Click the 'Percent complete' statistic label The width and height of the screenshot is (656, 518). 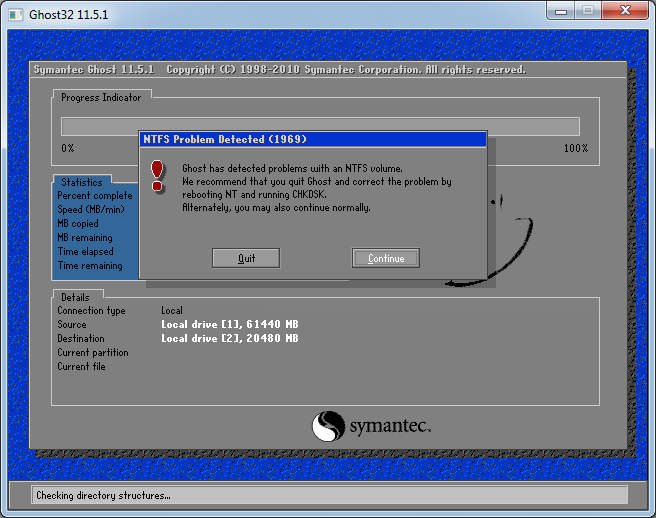click(x=95, y=196)
